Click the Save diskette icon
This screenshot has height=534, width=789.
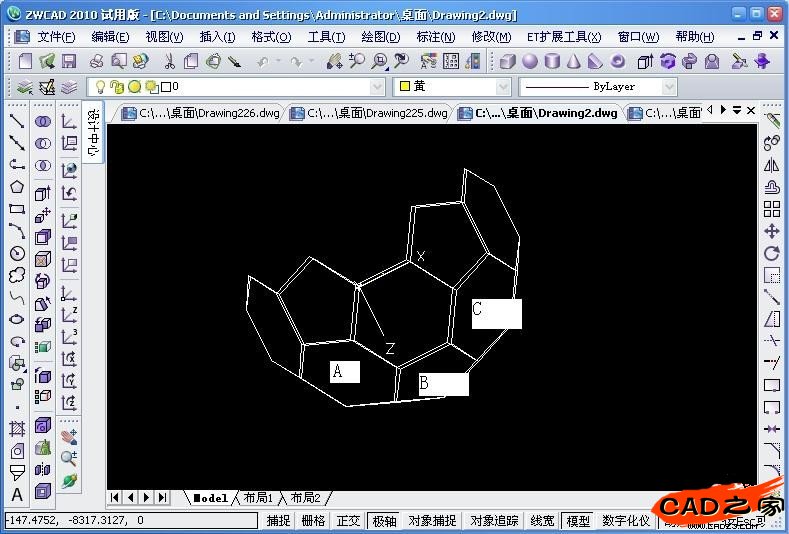pyautogui.click(x=69, y=61)
